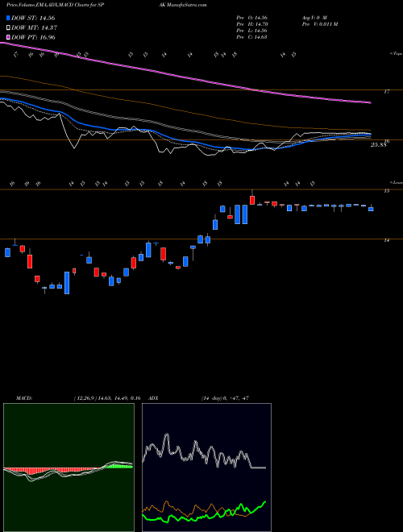This screenshot has width=403, height=532.
Task: Click the magenta DOW PT legend swatch
Action: coord(8,37)
